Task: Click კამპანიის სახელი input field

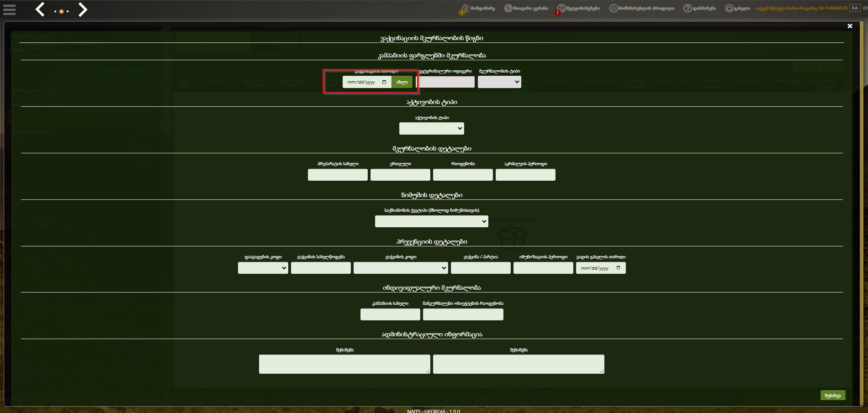Action: tap(390, 314)
